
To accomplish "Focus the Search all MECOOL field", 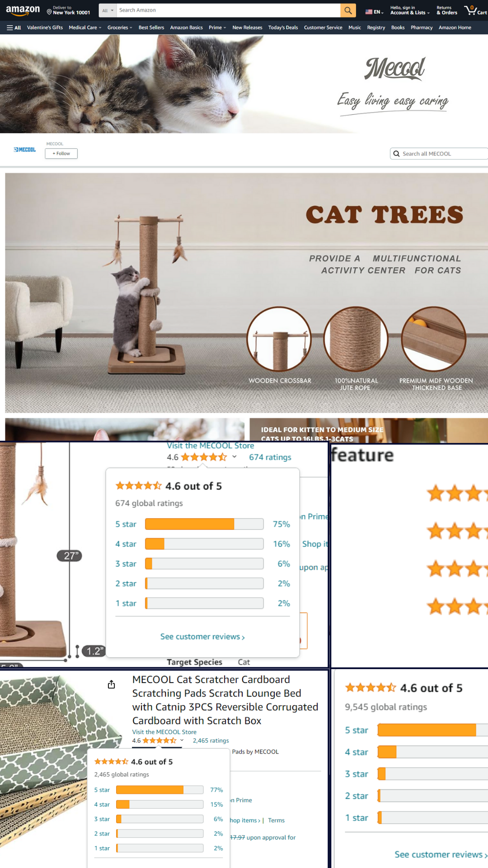I will coord(441,154).
